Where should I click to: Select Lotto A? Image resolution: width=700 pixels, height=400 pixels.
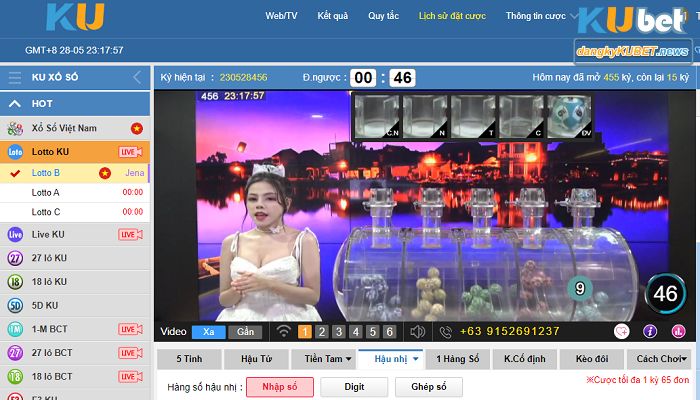click(75, 192)
